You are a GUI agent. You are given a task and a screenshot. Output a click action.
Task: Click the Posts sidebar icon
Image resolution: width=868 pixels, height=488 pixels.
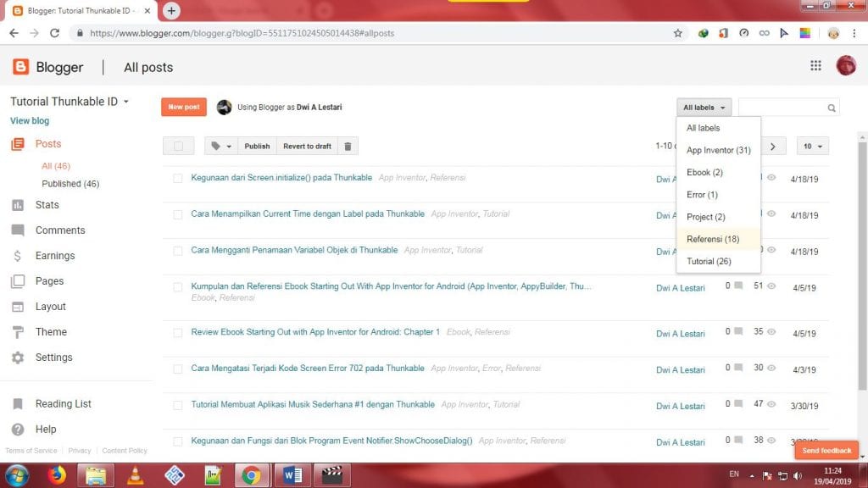(x=18, y=144)
